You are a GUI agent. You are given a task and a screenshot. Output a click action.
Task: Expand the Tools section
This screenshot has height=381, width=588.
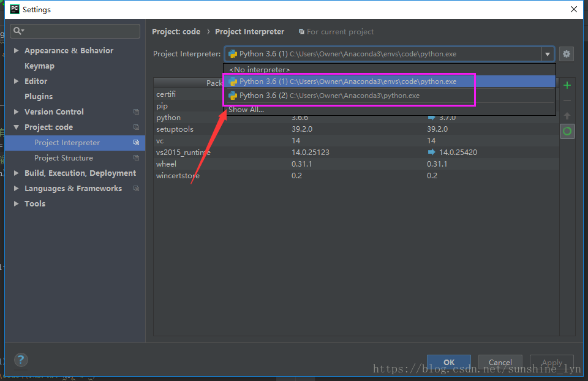click(16, 203)
